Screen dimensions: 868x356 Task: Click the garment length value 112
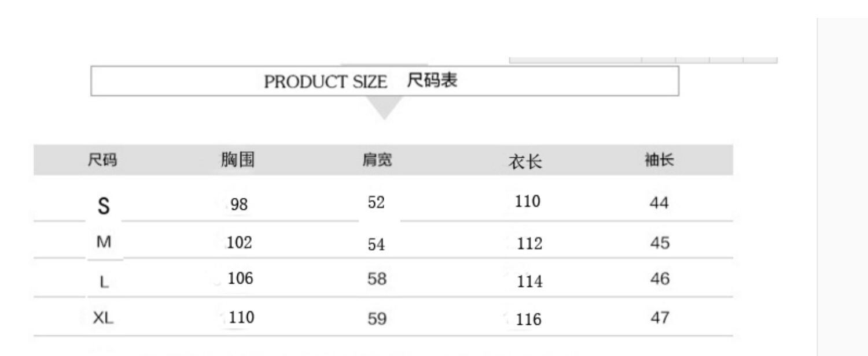pyautogui.click(x=529, y=244)
